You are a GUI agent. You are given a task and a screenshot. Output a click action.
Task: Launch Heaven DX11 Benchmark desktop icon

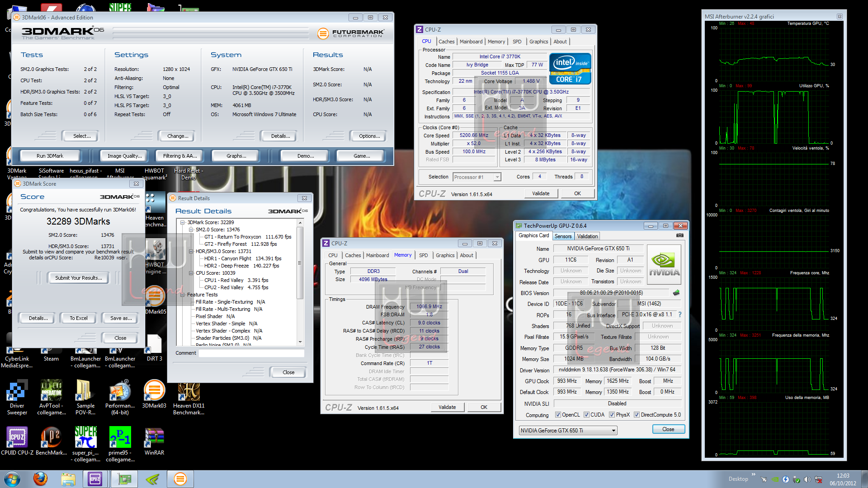(189, 397)
